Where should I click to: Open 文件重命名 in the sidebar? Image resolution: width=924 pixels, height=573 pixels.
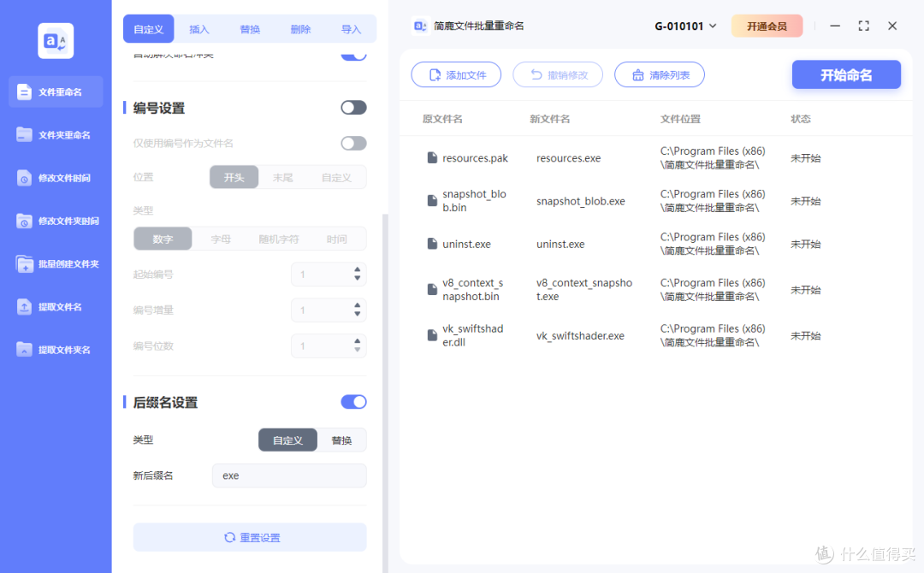coord(56,92)
